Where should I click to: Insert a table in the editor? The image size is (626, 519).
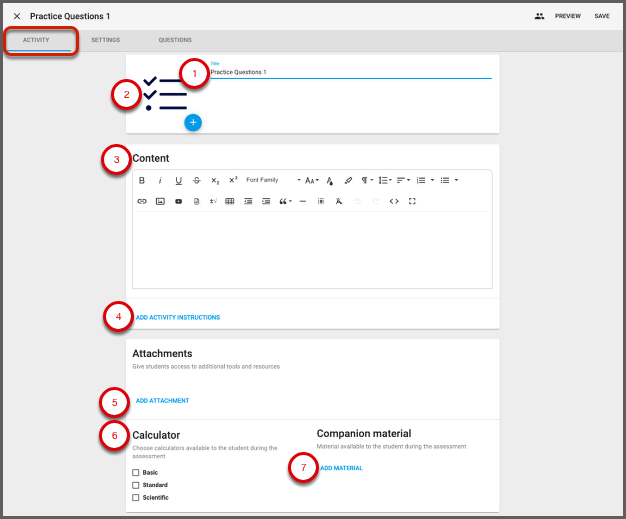click(230, 201)
